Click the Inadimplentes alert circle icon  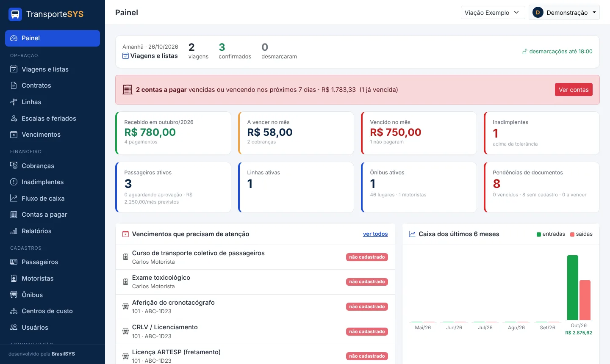coord(14,182)
